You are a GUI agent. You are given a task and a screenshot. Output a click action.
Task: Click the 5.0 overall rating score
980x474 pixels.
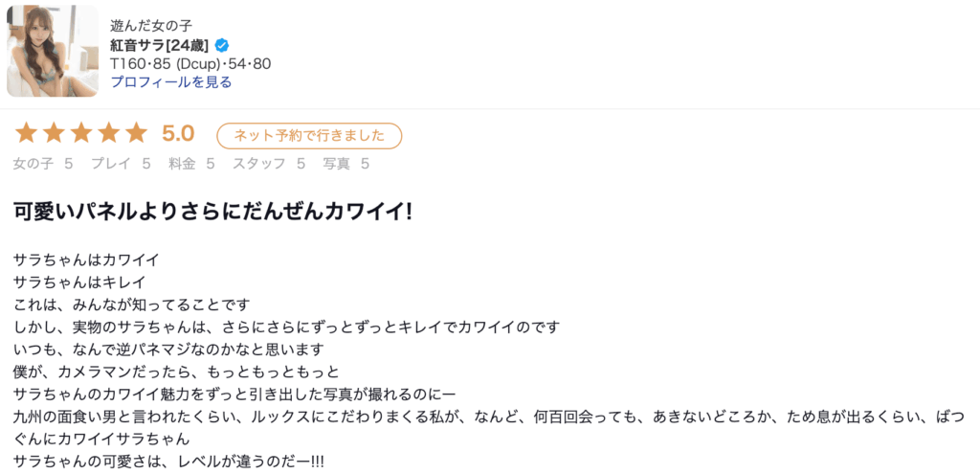point(178,134)
